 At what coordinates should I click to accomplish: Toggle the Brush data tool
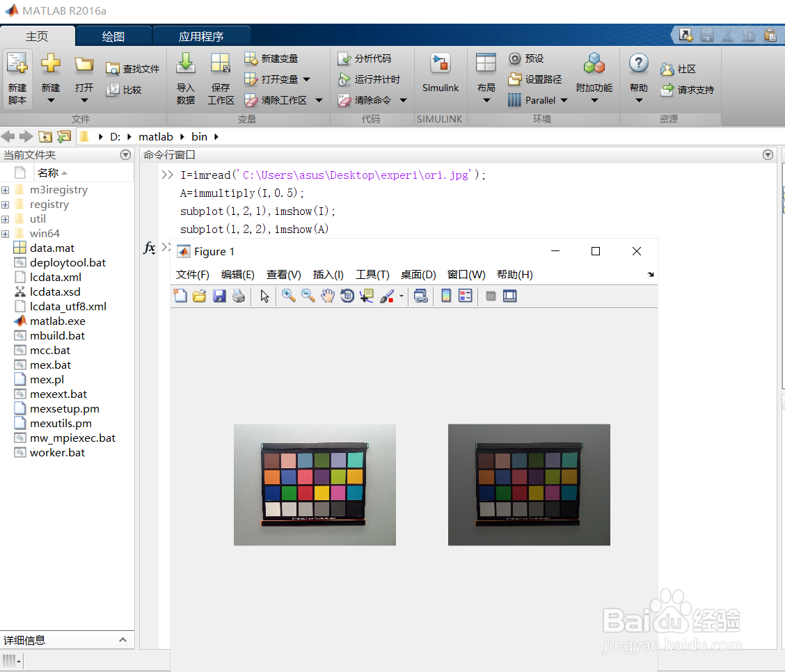[386, 296]
